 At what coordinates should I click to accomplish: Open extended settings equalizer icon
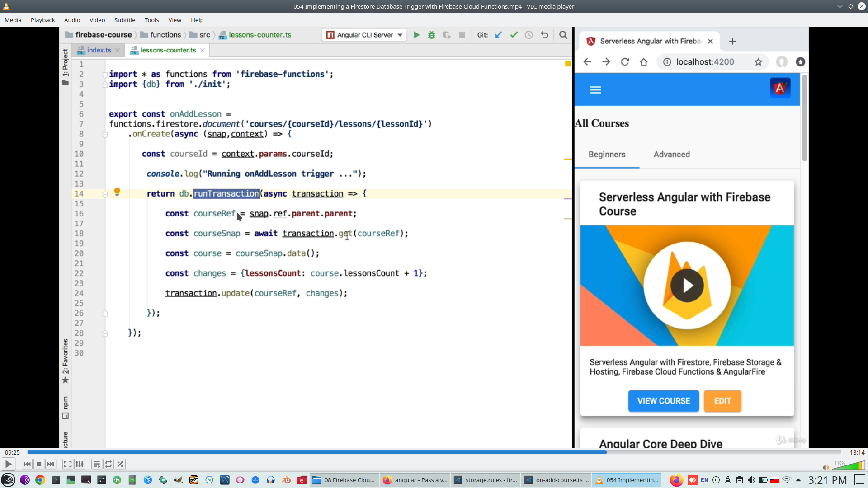(80, 464)
